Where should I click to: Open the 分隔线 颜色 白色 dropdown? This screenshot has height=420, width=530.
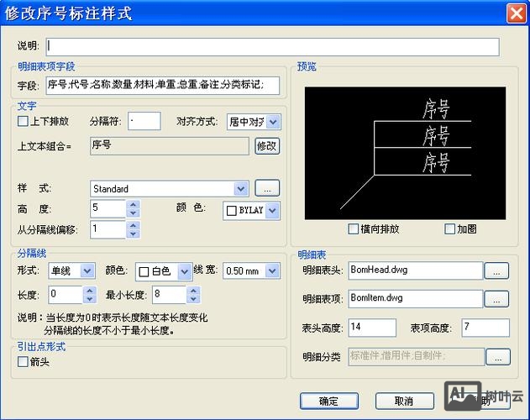[185, 271]
